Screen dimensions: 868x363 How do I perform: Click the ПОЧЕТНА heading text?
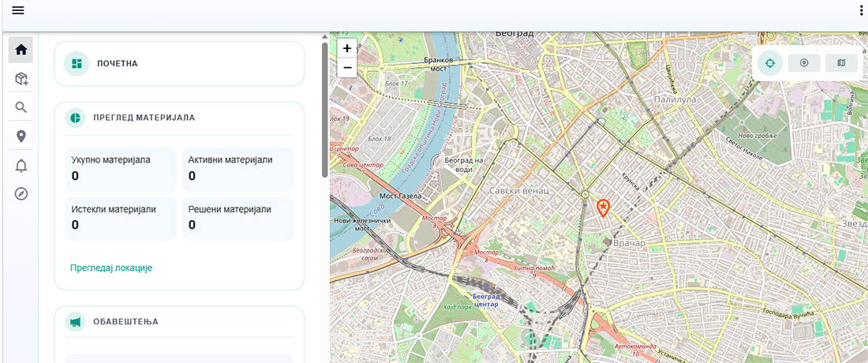tap(118, 64)
